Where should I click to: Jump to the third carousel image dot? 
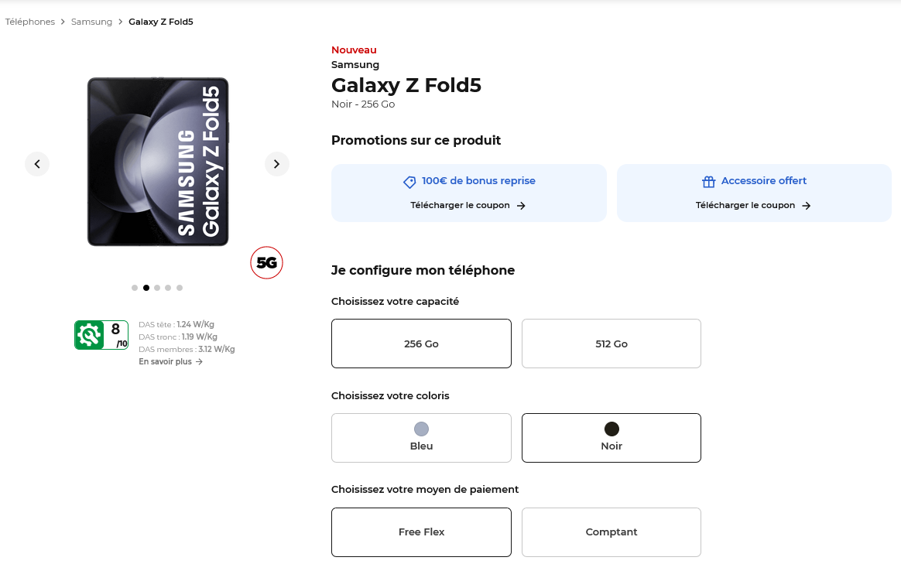[157, 288]
